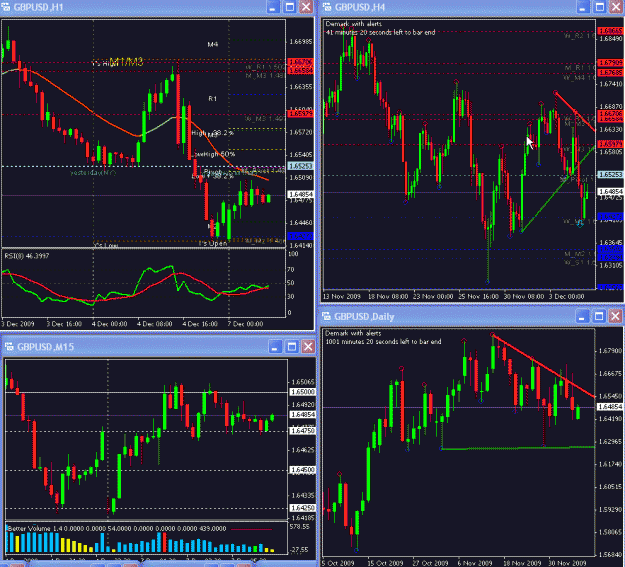Screen dimensions: 625x567
Task: Click the 1.64460 price on H1 scale
Action: tap(301, 222)
